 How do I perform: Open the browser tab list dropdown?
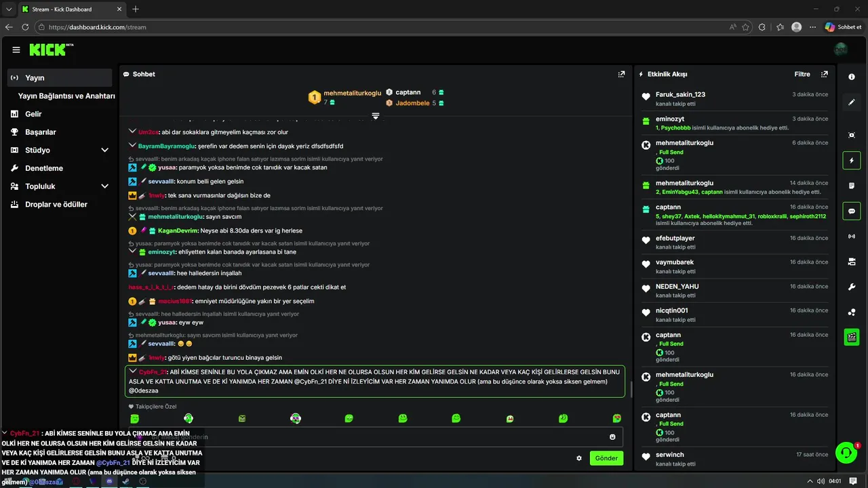pos(9,9)
